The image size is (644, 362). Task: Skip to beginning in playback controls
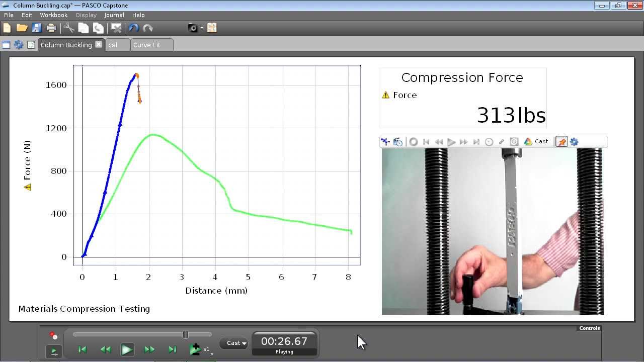coord(83,349)
